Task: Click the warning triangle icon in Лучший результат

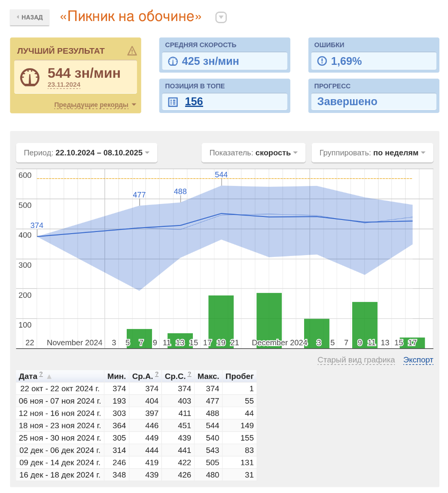Action: pos(132,51)
